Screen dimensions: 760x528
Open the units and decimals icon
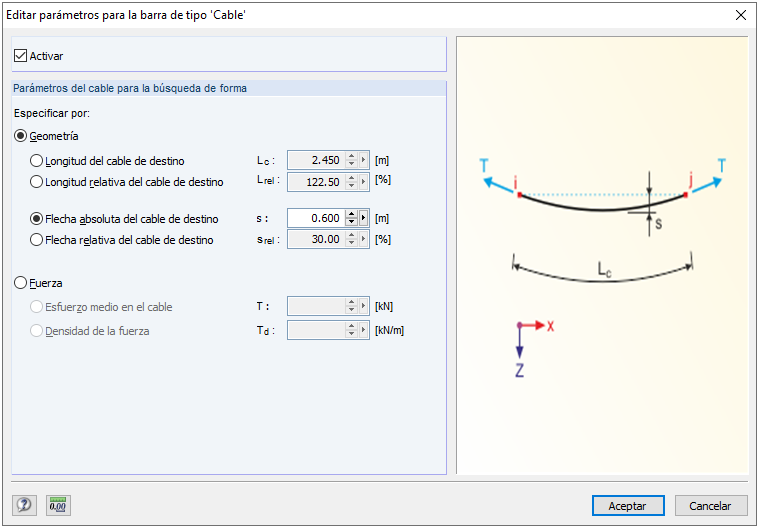(x=58, y=505)
